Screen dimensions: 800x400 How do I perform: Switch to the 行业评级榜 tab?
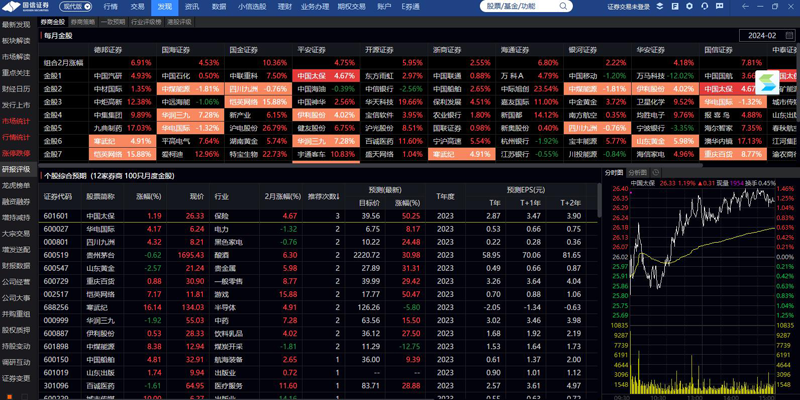click(x=146, y=22)
